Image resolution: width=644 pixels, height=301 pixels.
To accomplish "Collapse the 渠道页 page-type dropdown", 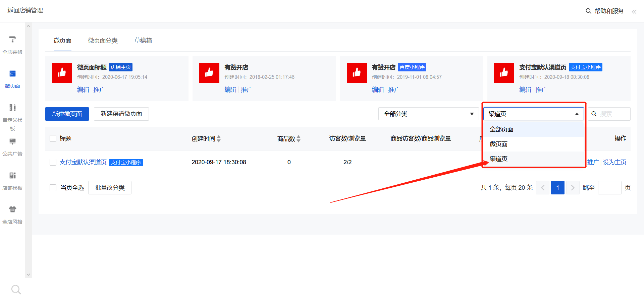I will tap(533, 114).
